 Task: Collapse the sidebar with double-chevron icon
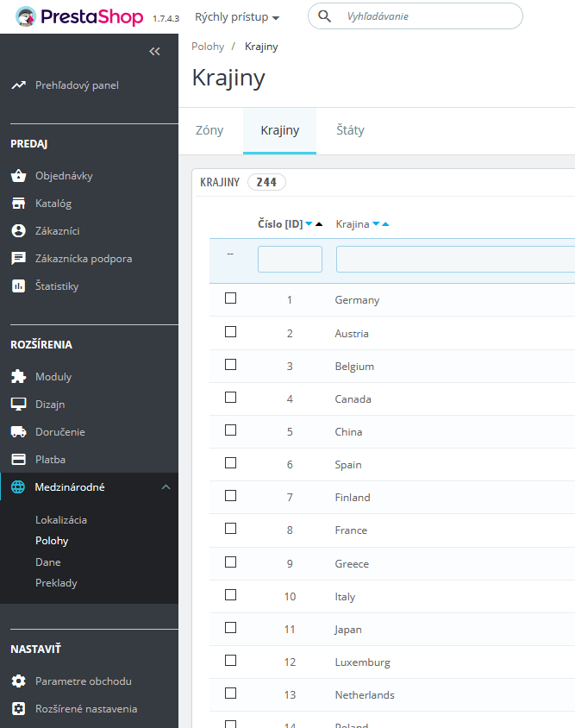(x=154, y=52)
